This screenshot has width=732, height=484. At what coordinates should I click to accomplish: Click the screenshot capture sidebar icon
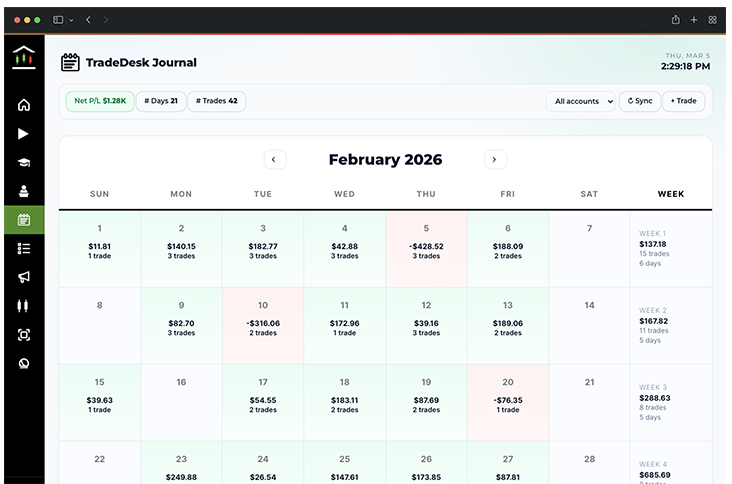24,335
